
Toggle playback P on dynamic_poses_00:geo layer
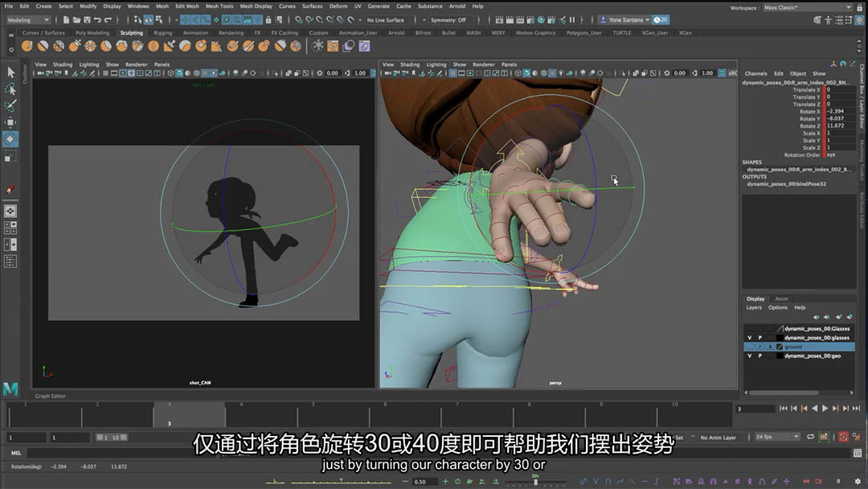point(760,356)
